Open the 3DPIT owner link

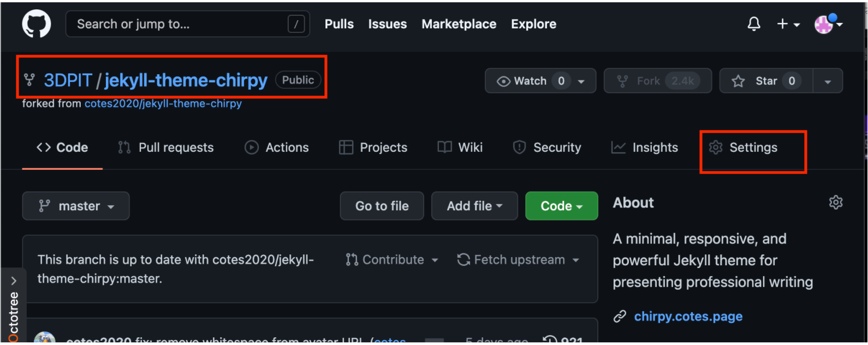(x=68, y=80)
